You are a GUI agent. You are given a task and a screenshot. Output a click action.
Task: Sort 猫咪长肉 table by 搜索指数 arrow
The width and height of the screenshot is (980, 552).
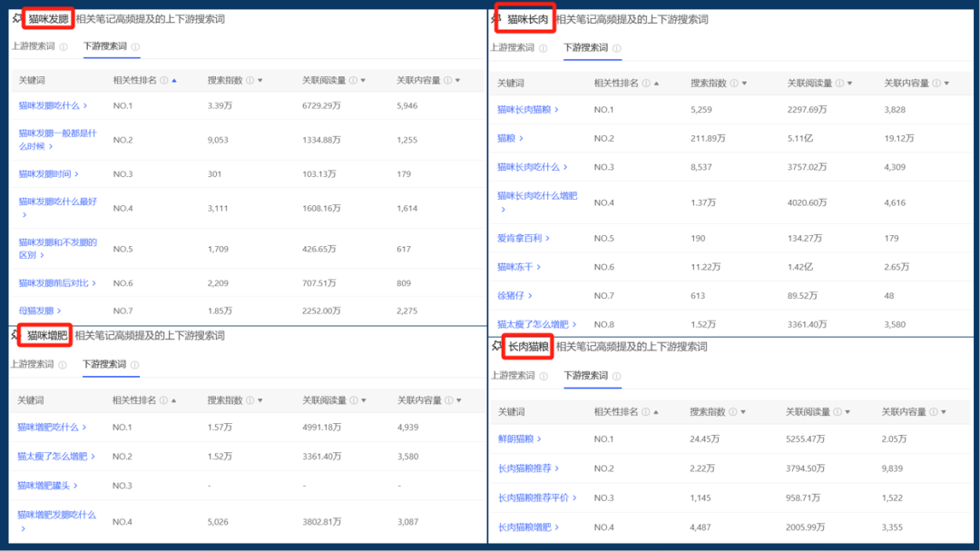(744, 84)
